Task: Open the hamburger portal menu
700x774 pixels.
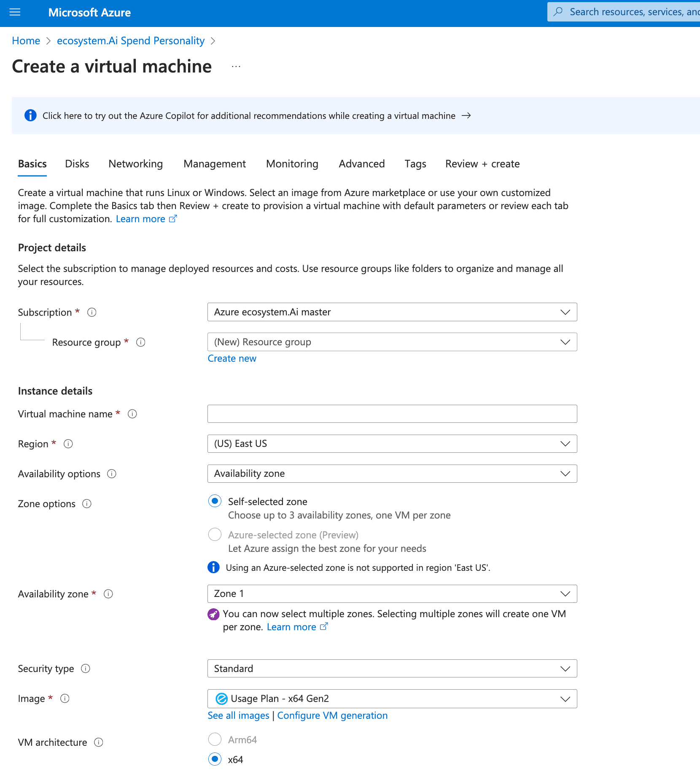Action: tap(15, 12)
